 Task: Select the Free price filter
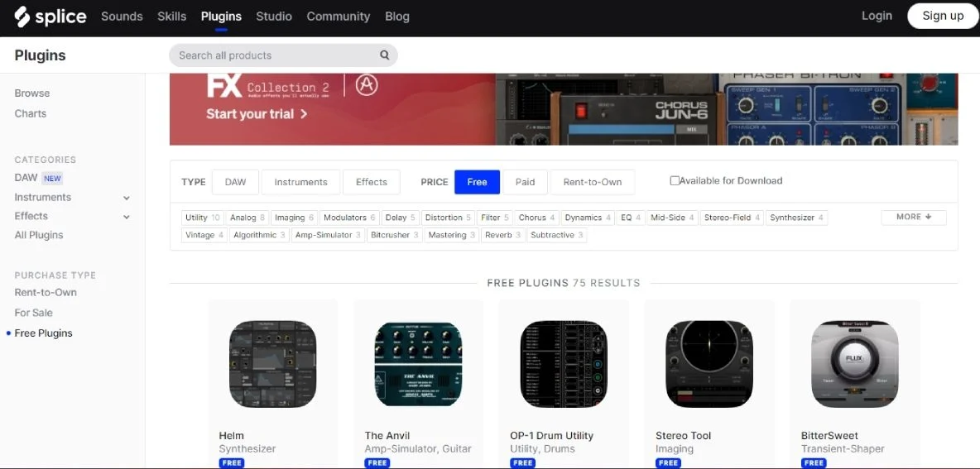477,182
